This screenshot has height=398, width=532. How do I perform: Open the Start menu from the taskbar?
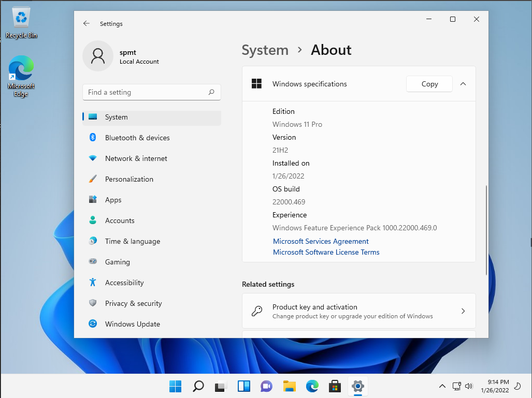point(176,386)
